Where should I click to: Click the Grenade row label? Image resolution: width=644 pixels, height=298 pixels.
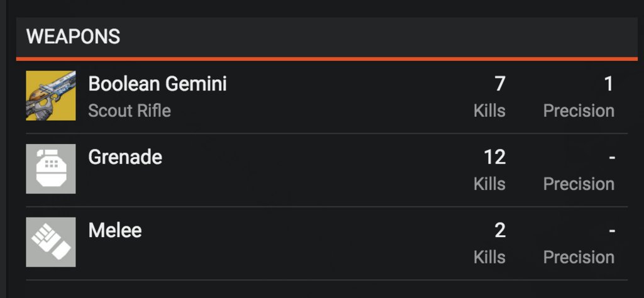pos(125,157)
